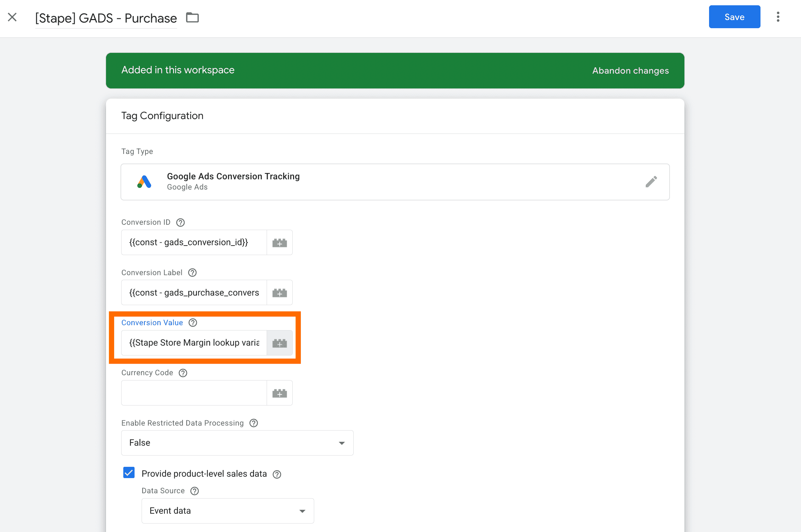View help for Enable Restricted Data Processing
The width and height of the screenshot is (801, 532).
[x=253, y=423]
